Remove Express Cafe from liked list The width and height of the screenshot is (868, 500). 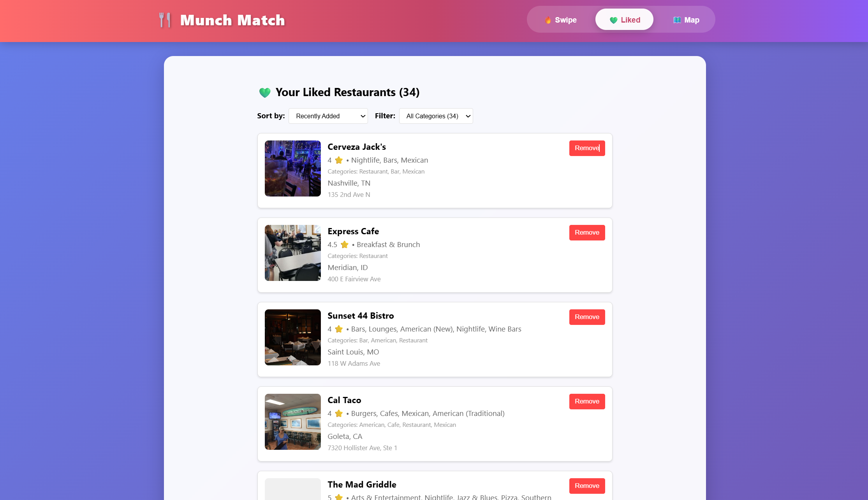click(x=587, y=233)
